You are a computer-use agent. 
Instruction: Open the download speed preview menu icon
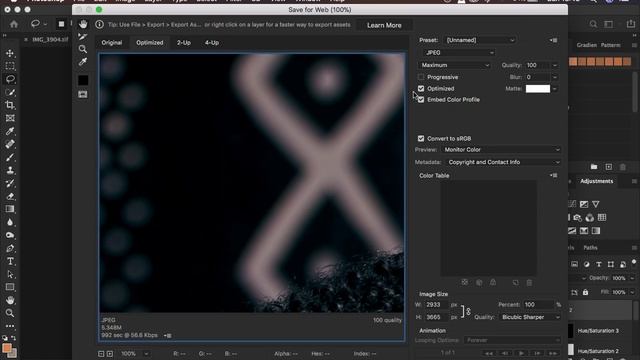click(167, 336)
